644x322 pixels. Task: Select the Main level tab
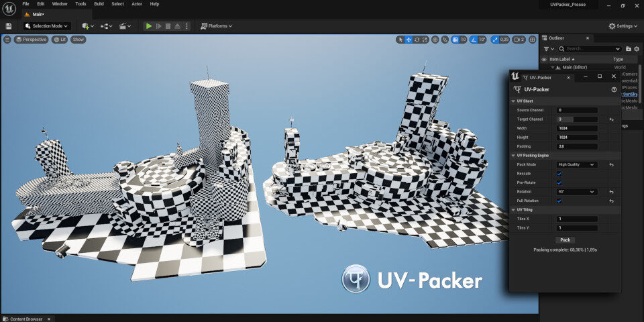point(56,14)
